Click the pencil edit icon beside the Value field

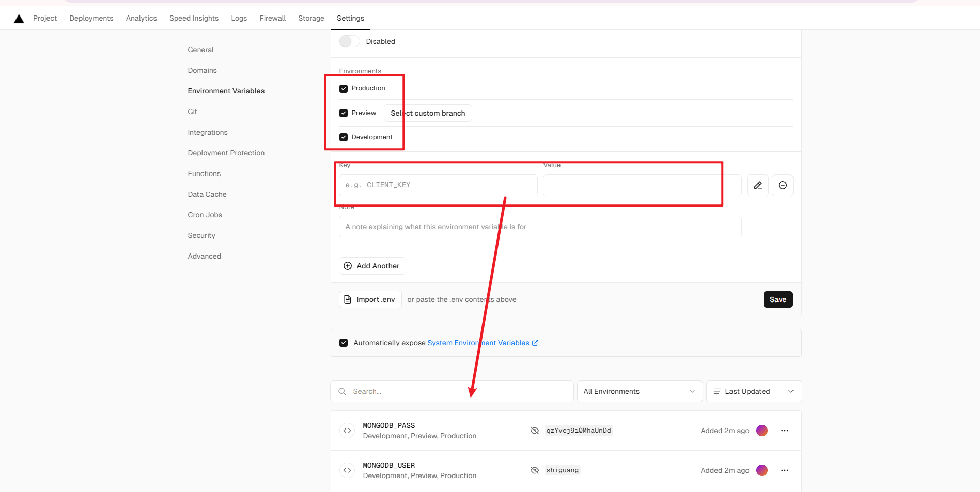[757, 185]
